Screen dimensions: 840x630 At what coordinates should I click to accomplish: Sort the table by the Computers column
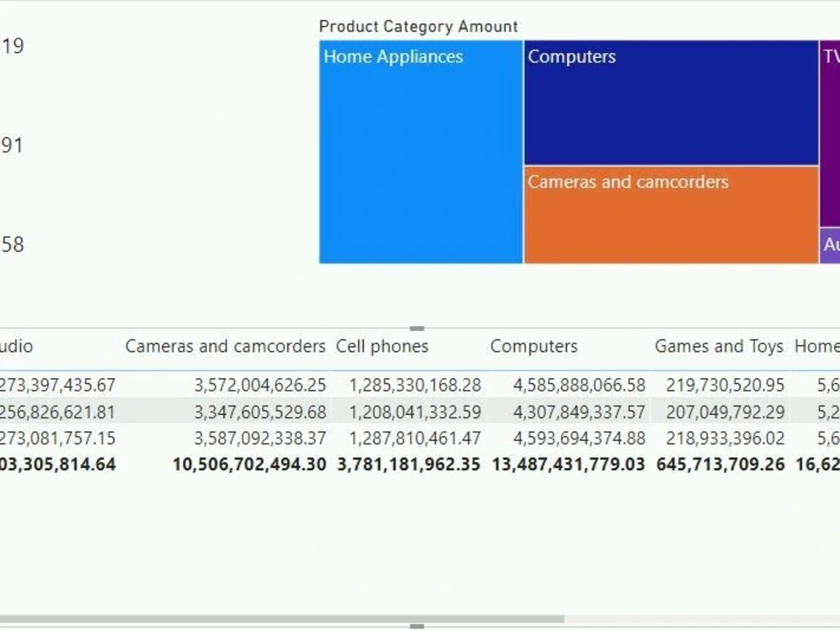click(534, 346)
